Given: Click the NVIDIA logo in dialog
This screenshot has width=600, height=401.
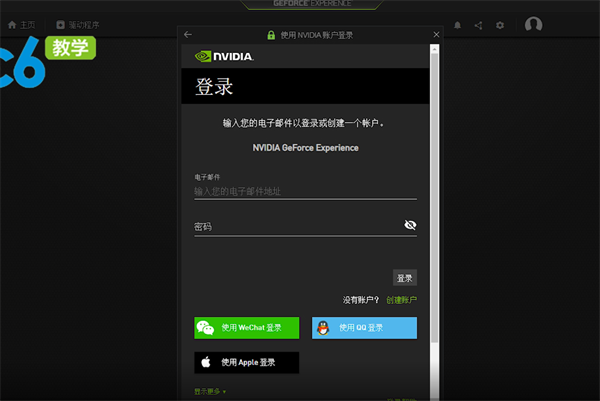Looking at the screenshot, I should [224, 57].
